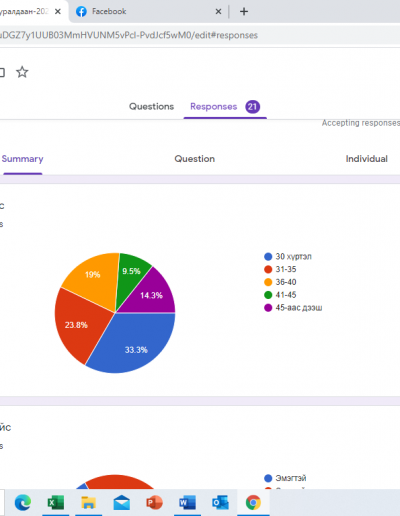Close the Facebook browser tab
The height and width of the screenshot is (516, 400).
point(218,12)
